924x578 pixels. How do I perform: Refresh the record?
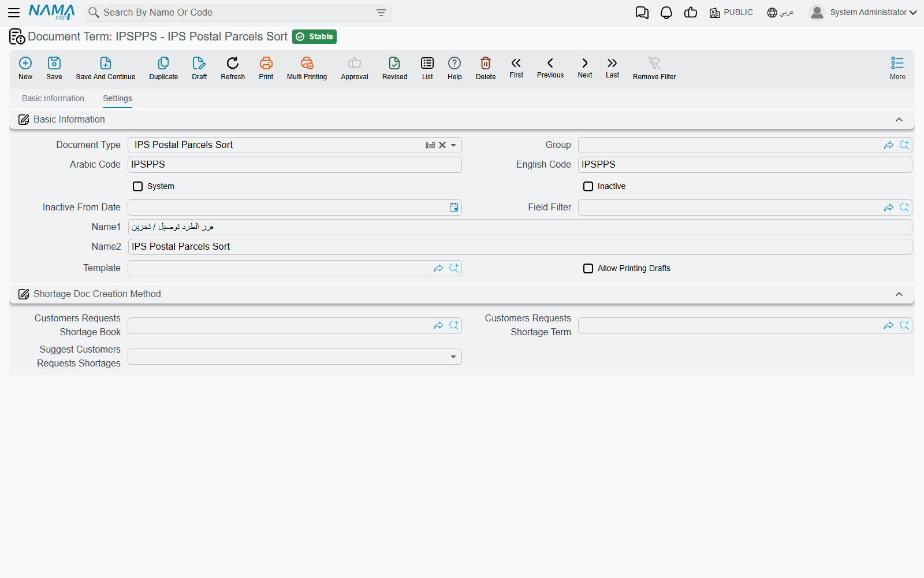point(233,68)
